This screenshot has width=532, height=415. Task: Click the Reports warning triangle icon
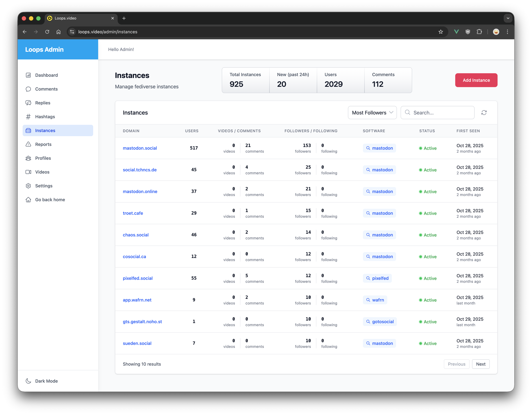[28, 144]
